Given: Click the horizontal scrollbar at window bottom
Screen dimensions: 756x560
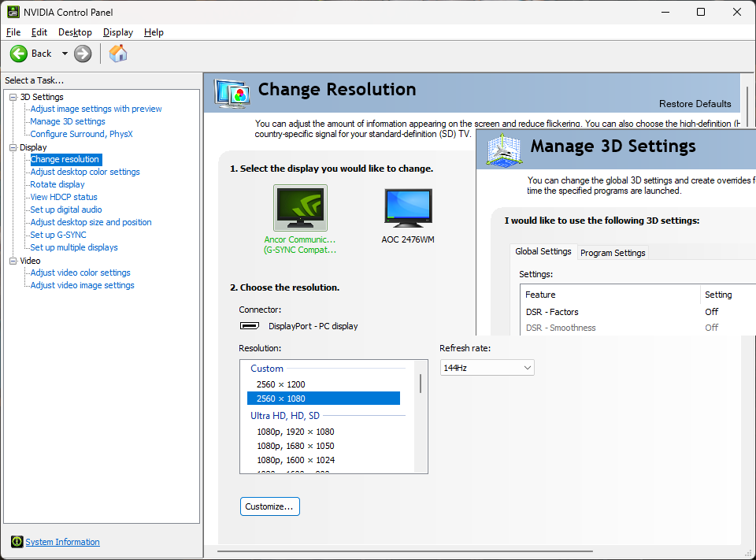Looking at the screenshot, I should (x=405, y=551).
